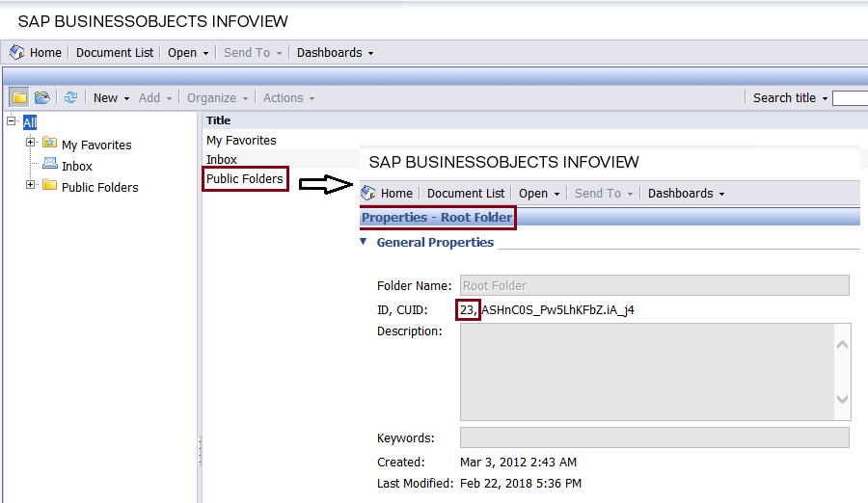The image size is (868, 503).
Task: Open the New dropdown menu
Action: click(x=111, y=98)
